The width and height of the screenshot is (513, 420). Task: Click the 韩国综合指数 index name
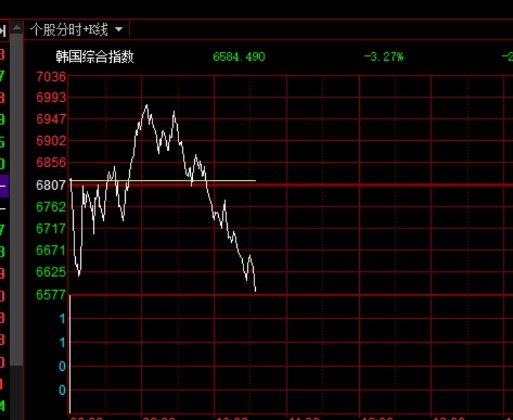point(95,56)
